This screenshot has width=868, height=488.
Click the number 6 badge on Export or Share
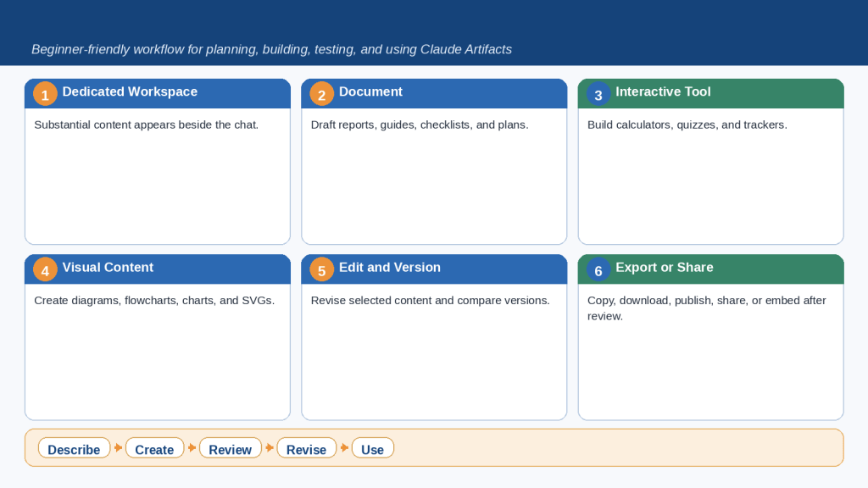click(598, 269)
